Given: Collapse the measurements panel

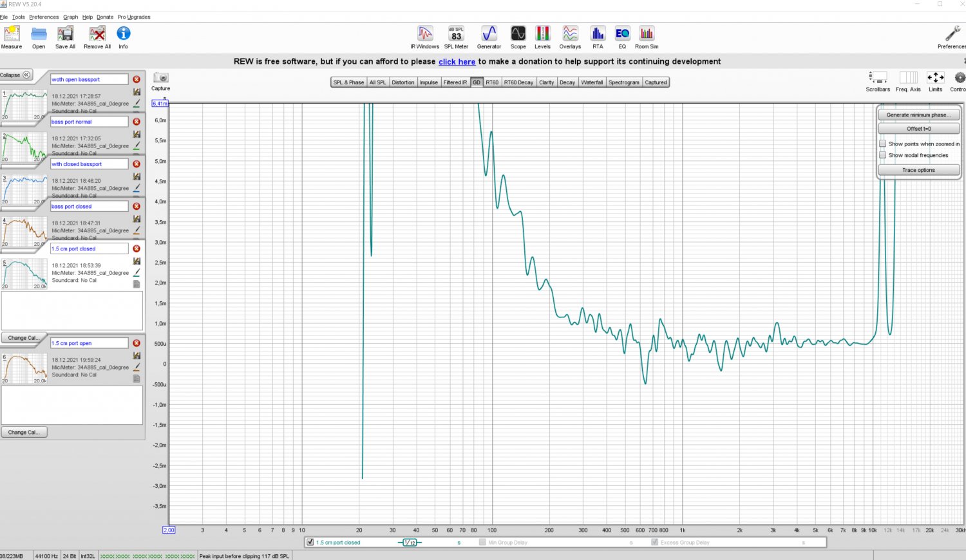Looking at the screenshot, I should click(16, 75).
